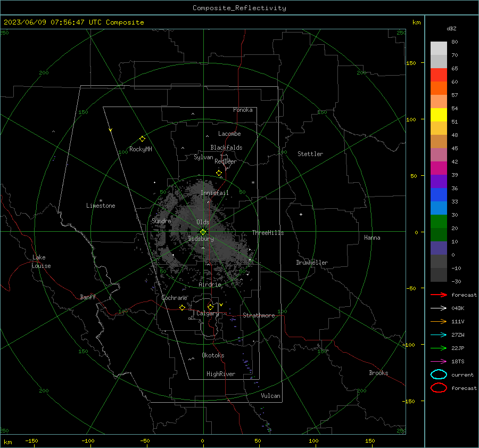Image resolution: width=479 pixels, height=448 pixels.
Task: Click the Innisfail city label
Action: [x=214, y=193]
